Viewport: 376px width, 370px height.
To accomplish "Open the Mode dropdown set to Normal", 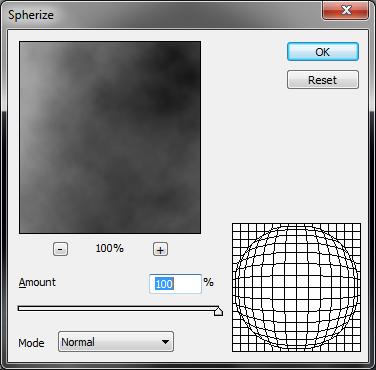I will [116, 341].
